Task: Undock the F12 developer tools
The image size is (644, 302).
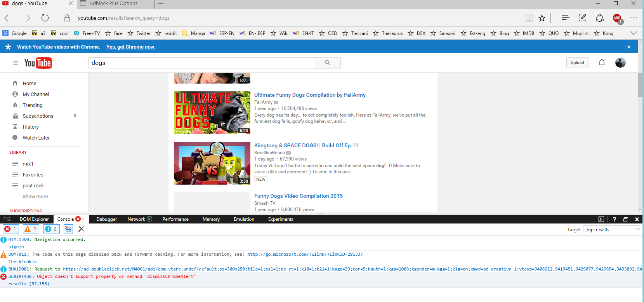Action: coord(625,219)
